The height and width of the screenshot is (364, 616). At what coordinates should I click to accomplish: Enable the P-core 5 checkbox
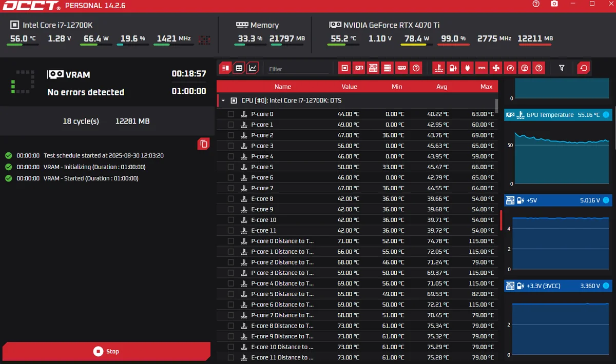pyautogui.click(x=231, y=167)
